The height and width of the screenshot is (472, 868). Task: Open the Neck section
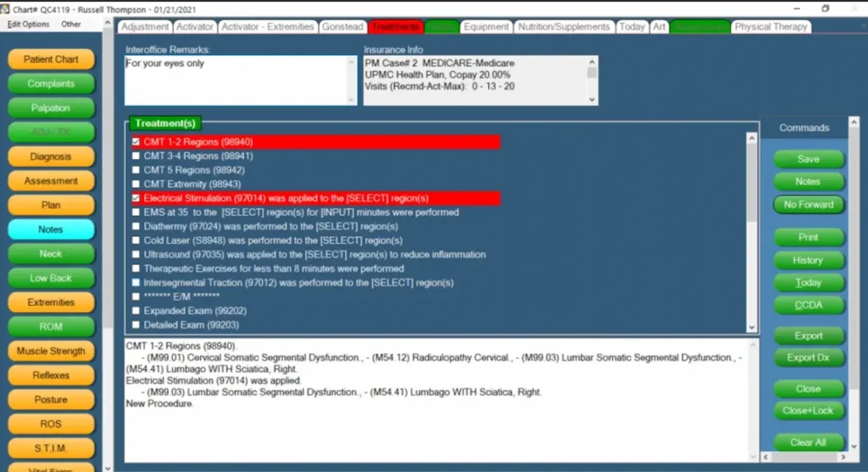click(51, 254)
